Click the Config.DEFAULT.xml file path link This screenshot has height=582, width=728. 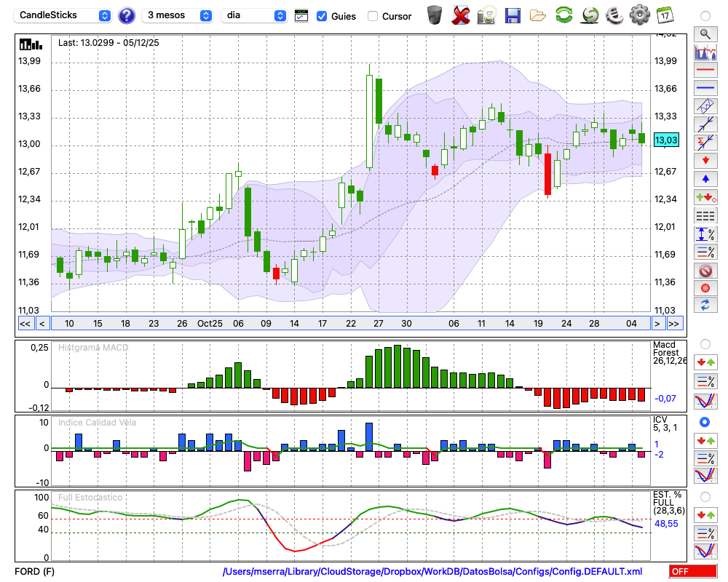[432, 572]
